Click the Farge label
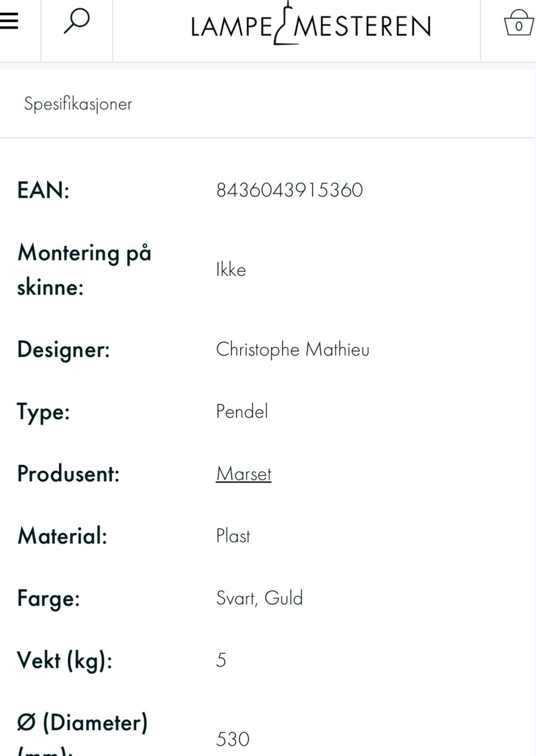 coord(48,599)
